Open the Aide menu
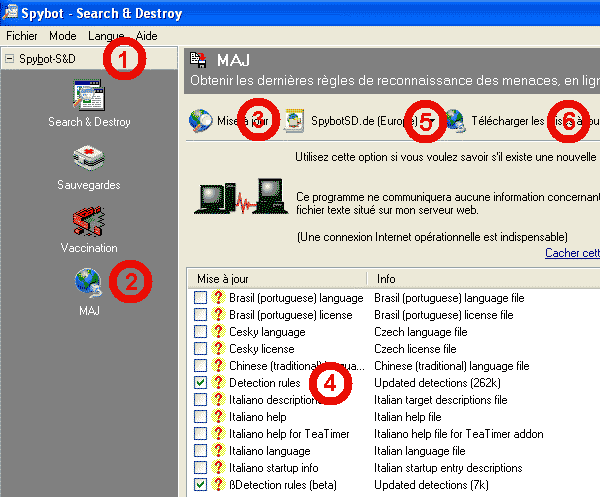This screenshot has height=497, width=600. [147, 36]
